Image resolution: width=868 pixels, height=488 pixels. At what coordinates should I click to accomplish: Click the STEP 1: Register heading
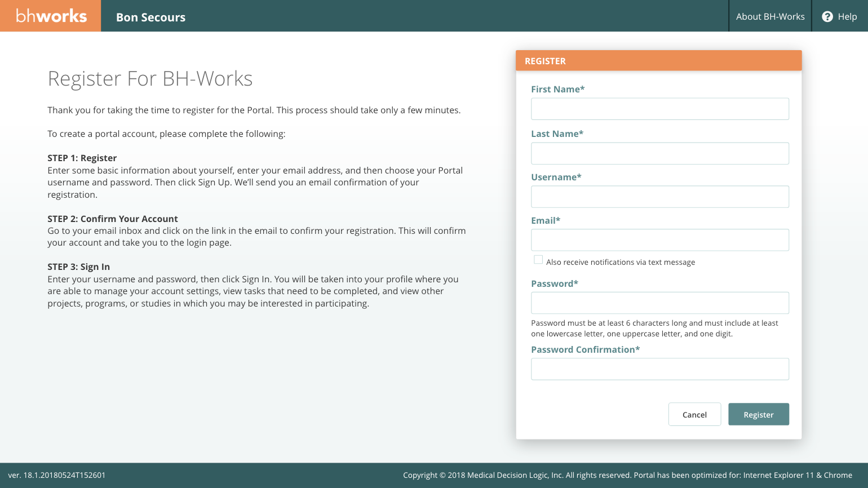click(x=82, y=158)
